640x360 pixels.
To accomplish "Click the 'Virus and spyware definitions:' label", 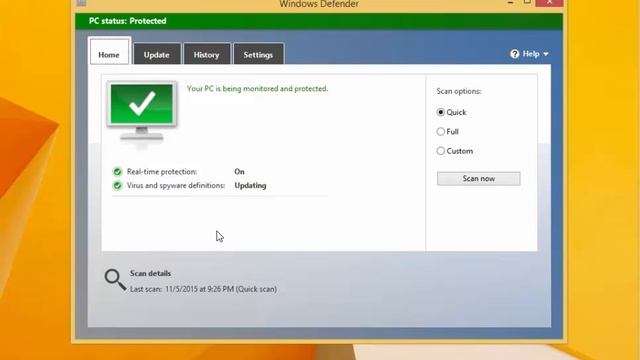I will [x=176, y=186].
